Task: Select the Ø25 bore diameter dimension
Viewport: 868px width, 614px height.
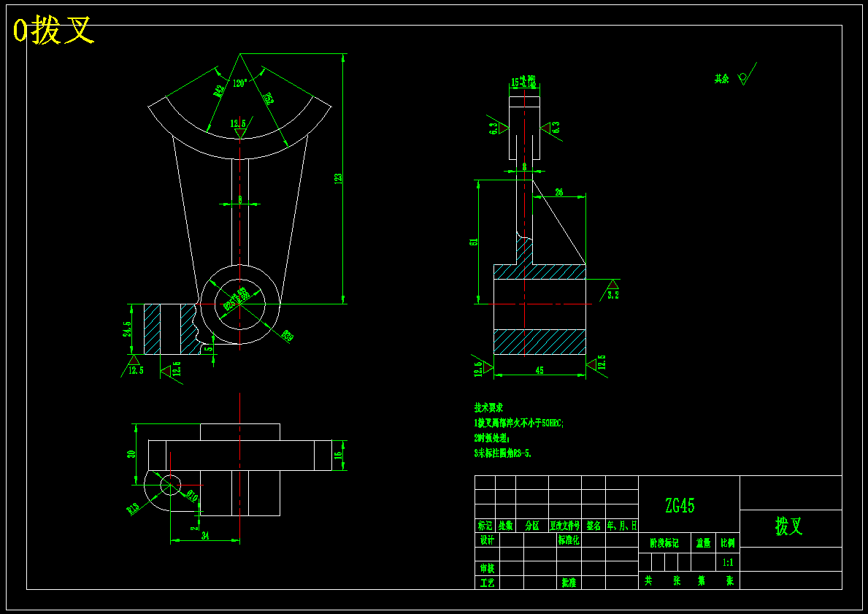Action: [237, 299]
